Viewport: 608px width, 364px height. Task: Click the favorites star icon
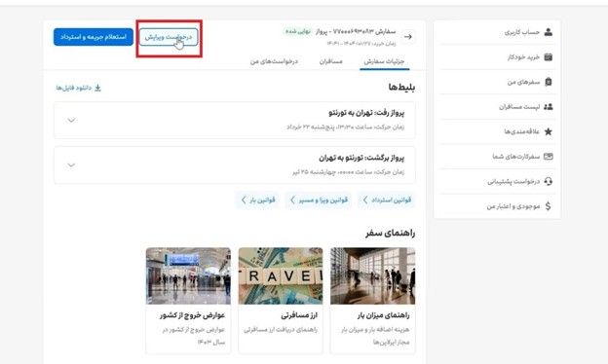coord(548,131)
